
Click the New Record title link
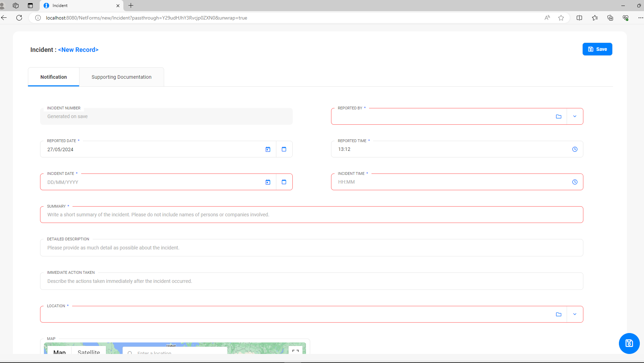(x=78, y=50)
